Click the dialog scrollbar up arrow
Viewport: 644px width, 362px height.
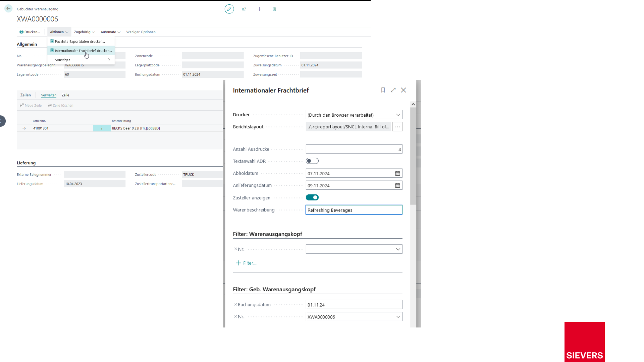tap(413, 104)
